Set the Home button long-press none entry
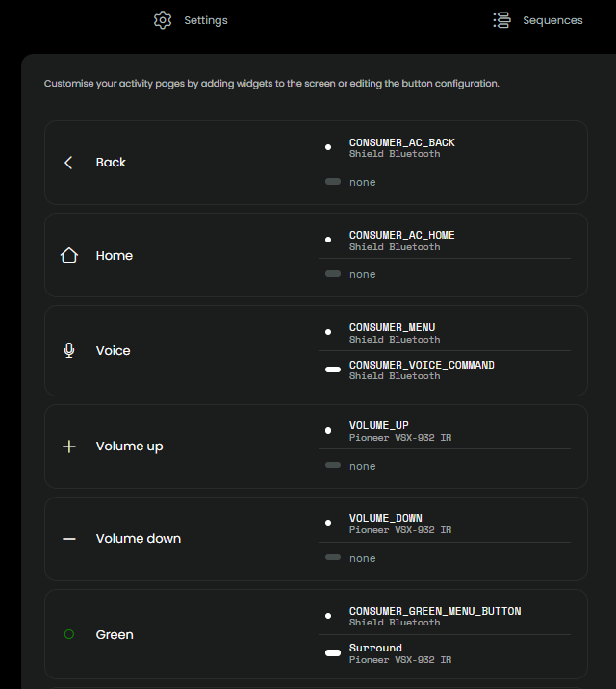This screenshot has height=689, width=616. click(445, 274)
